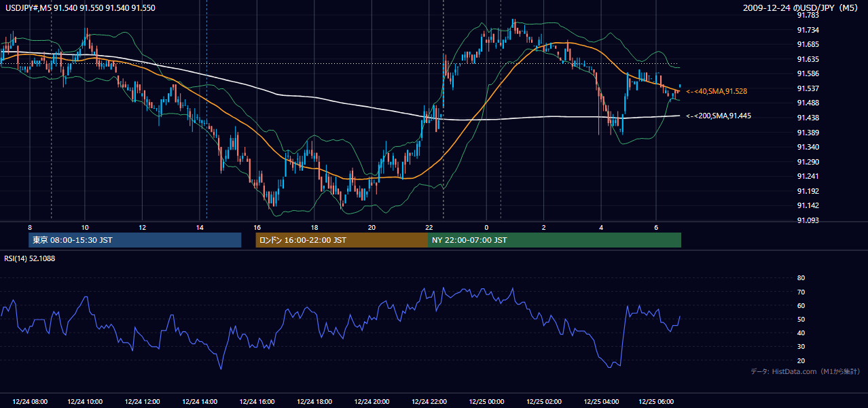Click RSI level 30 on the scale
This screenshot has height=408, width=868.
tap(801, 347)
